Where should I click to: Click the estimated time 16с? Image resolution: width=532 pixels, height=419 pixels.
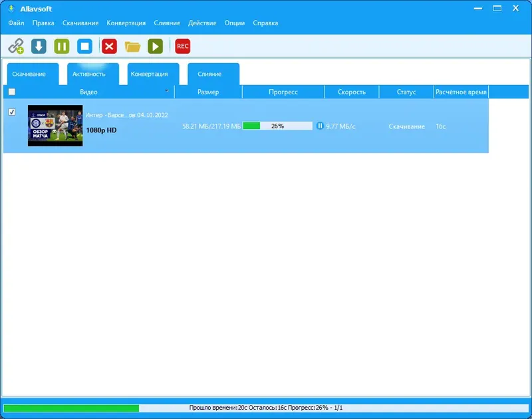click(x=441, y=126)
